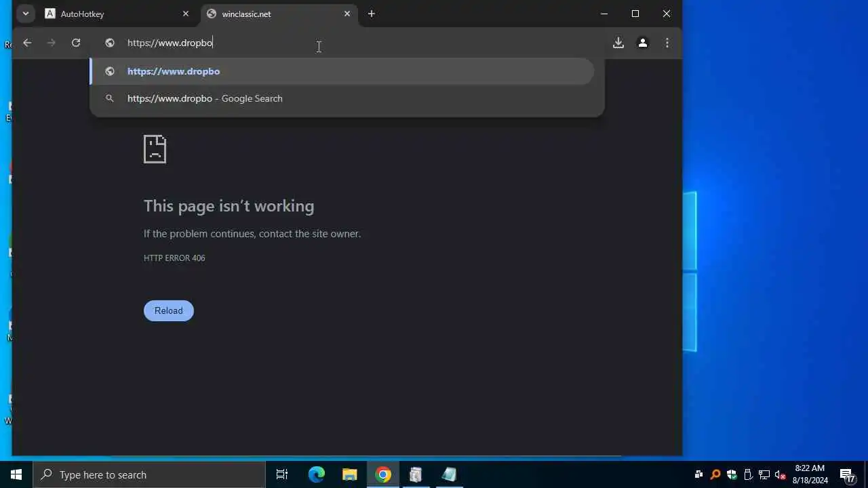Open the notification center with 17 badge

coord(846,474)
